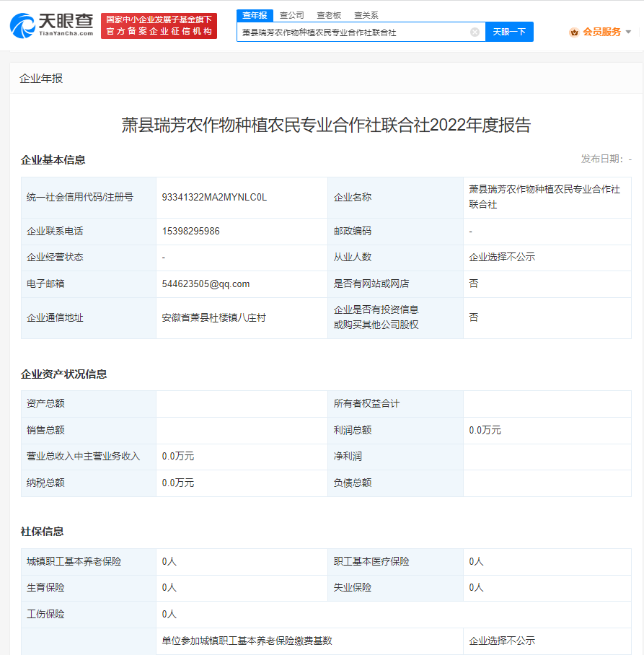Click the 从业人数 value 企业选择不公示
Screen dimensions: 644x655
[x=502, y=258]
